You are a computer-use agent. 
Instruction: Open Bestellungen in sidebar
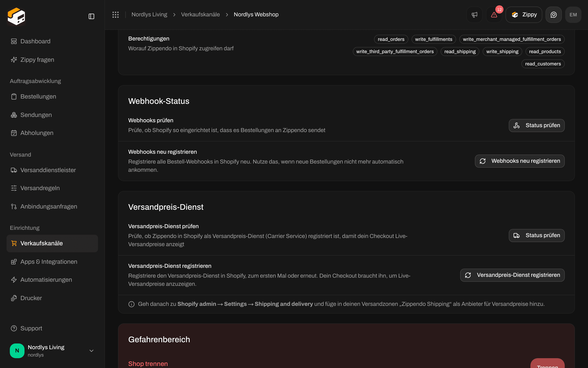pyautogui.click(x=52, y=97)
